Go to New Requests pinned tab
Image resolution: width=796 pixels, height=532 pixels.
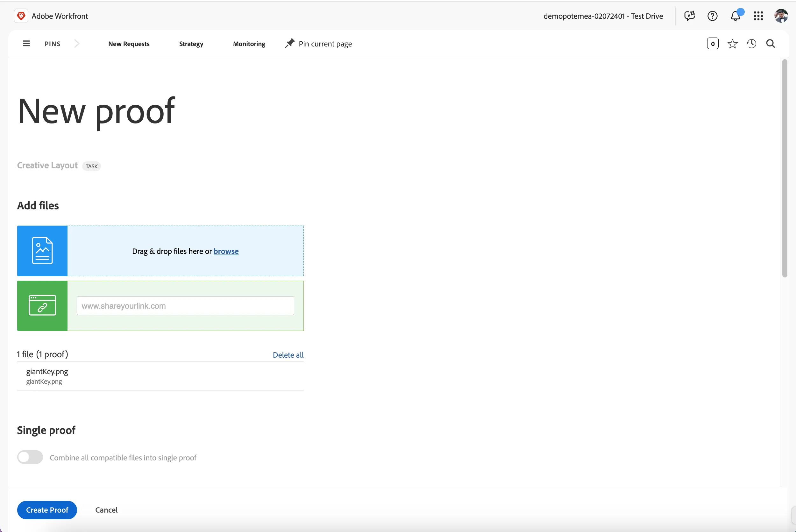129,44
